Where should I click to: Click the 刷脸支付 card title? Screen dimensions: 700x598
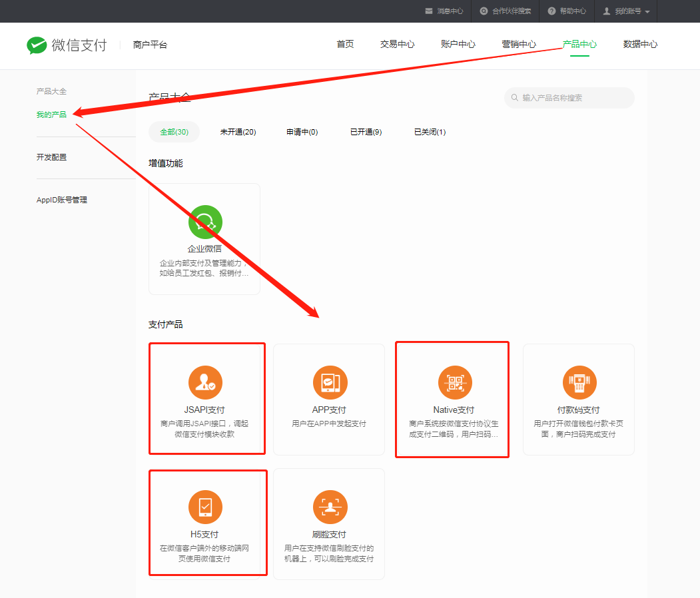[x=329, y=534]
